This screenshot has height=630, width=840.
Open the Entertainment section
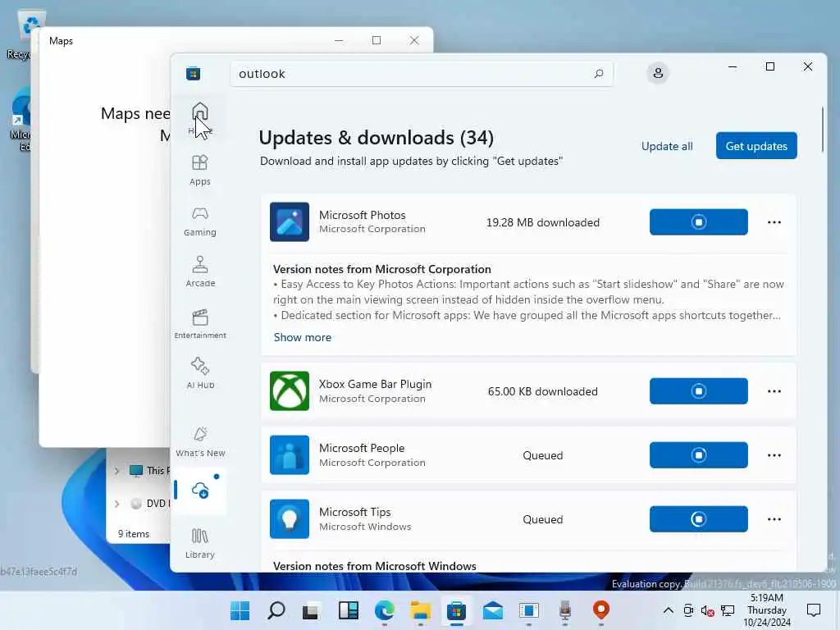[x=200, y=323]
